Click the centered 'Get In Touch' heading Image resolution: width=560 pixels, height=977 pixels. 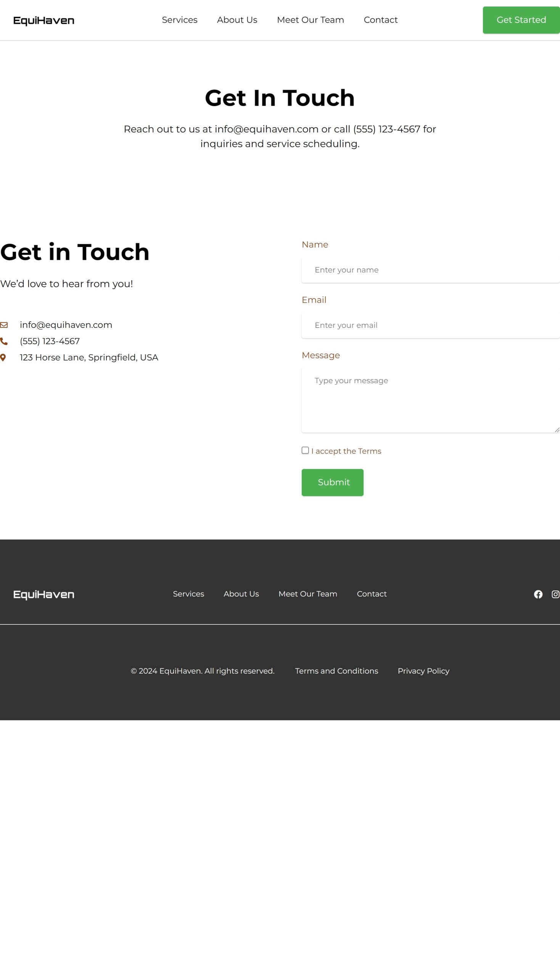pos(280,98)
